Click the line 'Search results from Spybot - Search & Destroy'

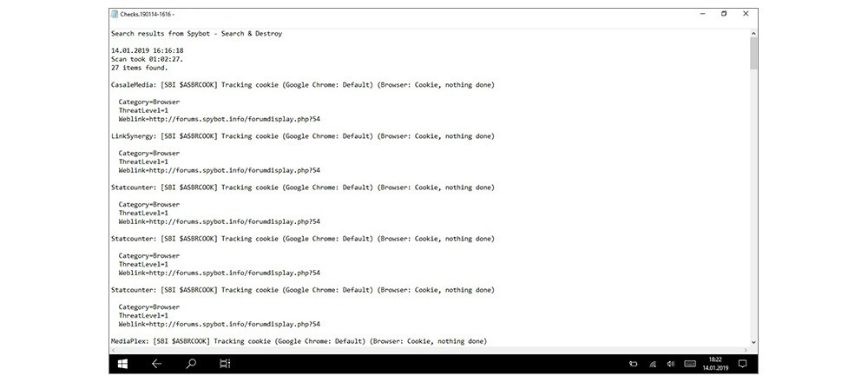pyautogui.click(x=196, y=34)
